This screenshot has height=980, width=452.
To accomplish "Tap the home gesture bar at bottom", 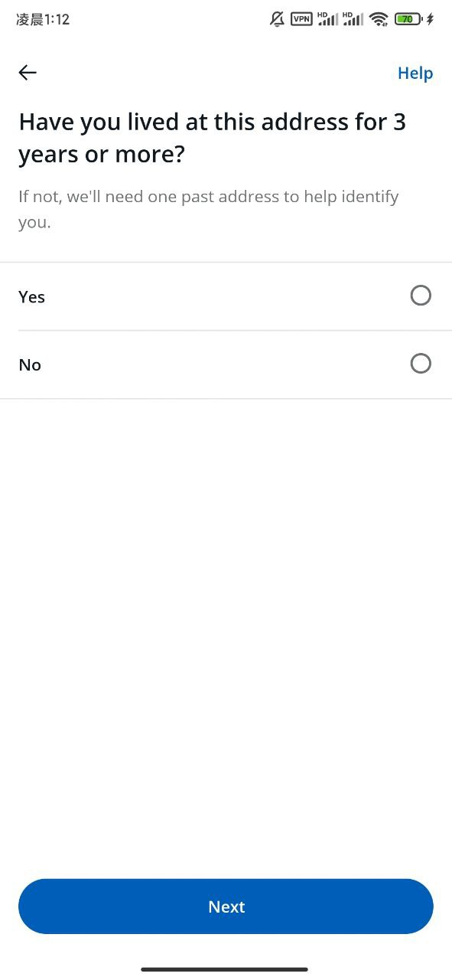I will 226,969.
